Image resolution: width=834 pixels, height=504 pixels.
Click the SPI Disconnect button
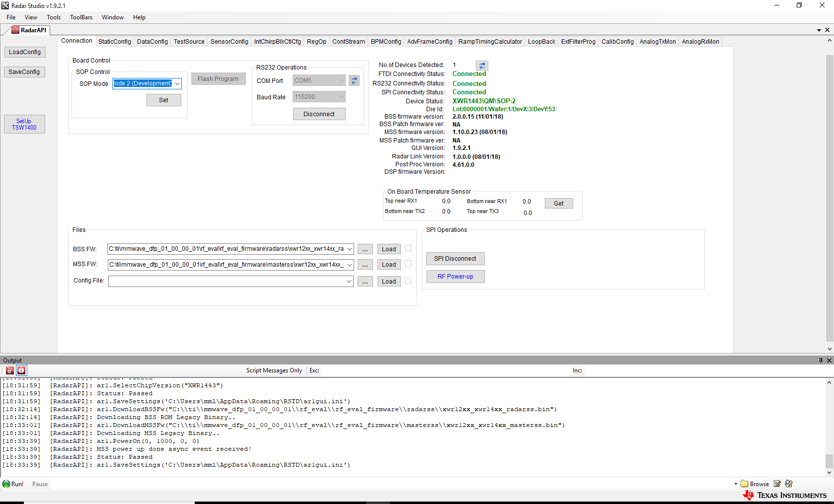coord(455,259)
